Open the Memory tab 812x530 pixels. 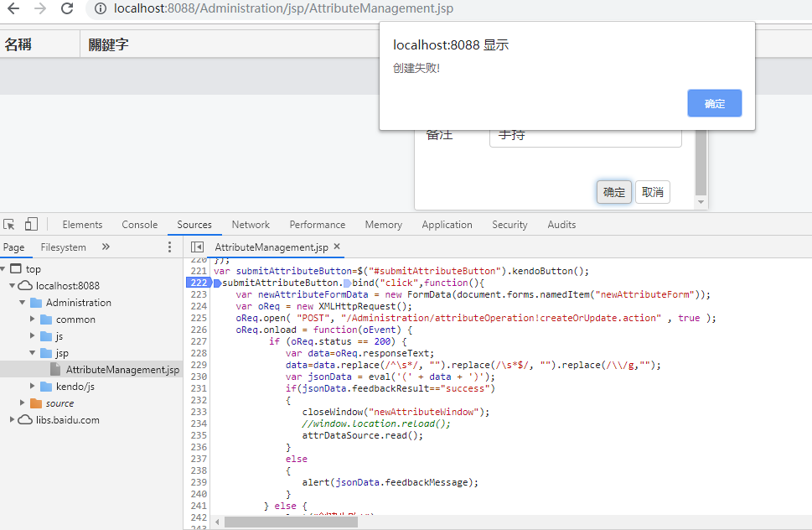tap(383, 225)
